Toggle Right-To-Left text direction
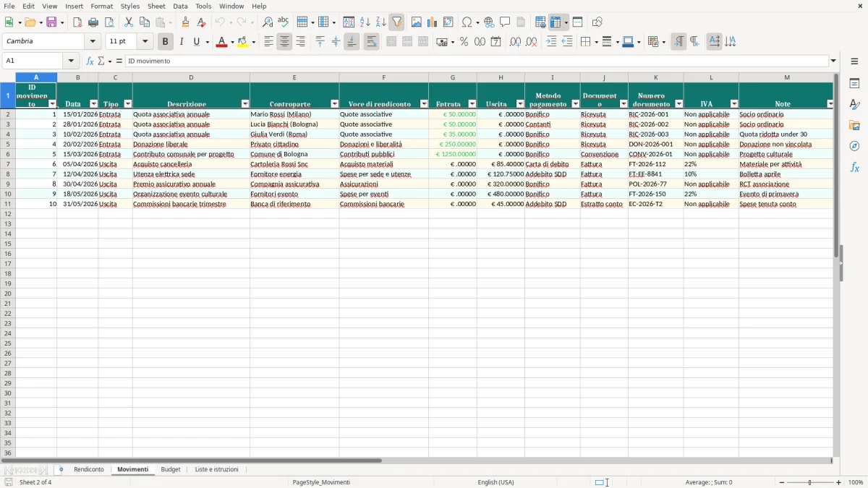This screenshot has width=868, height=488. point(694,42)
